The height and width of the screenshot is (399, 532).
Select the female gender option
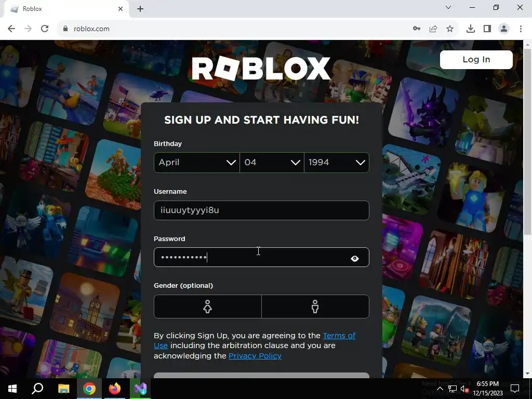tap(208, 307)
